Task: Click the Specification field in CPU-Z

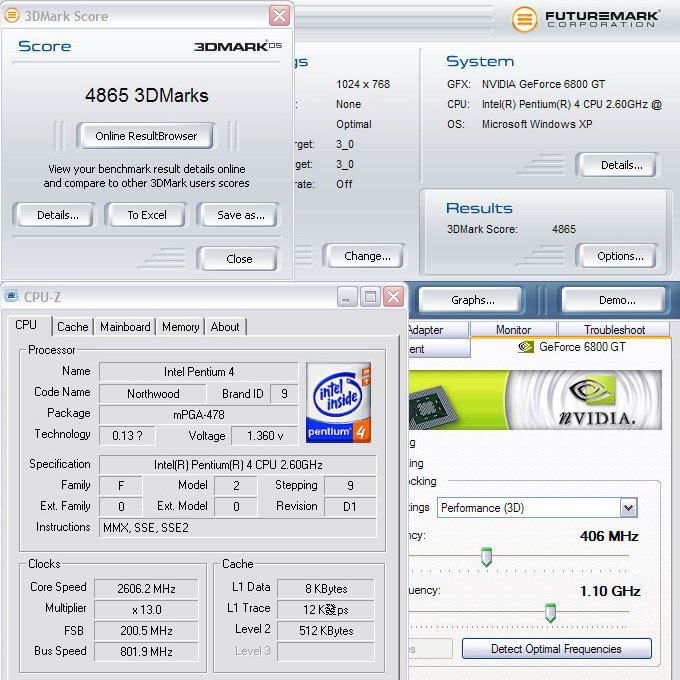Action: (x=238, y=465)
